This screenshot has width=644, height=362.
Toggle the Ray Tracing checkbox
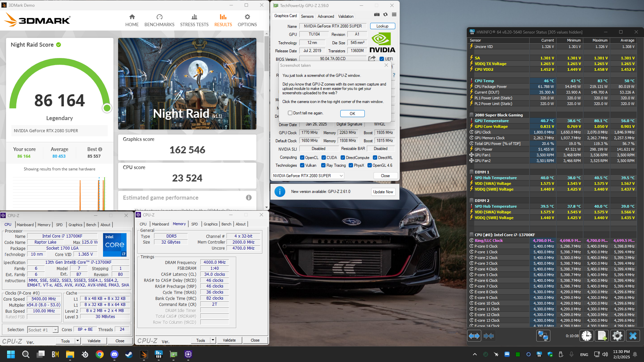[323, 165]
